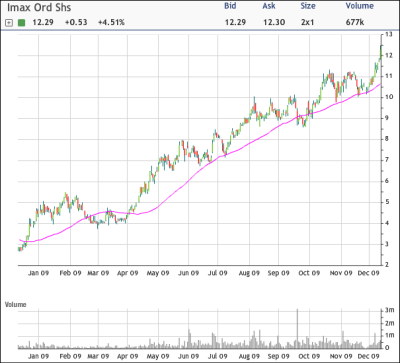Click the 12.29 value under Bid
The height and width of the screenshot is (363, 400).
tap(235, 23)
